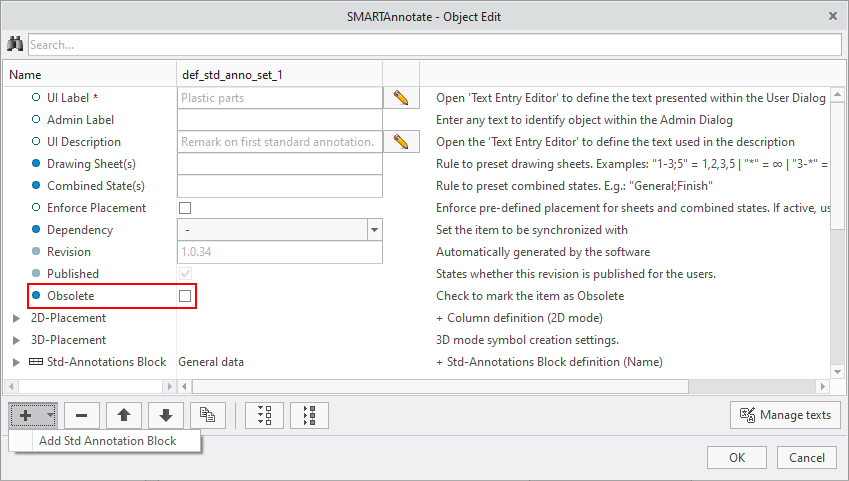The height and width of the screenshot is (481, 849).
Task: Select Add Std Annotation Block menu entry
Action: (107, 441)
